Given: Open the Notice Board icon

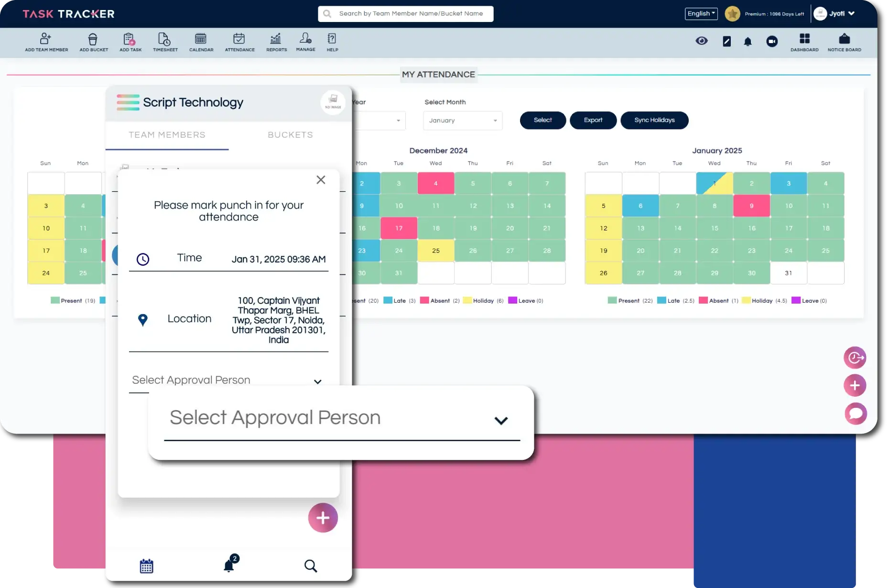Looking at the screenshot, I should tap(844, 42).
